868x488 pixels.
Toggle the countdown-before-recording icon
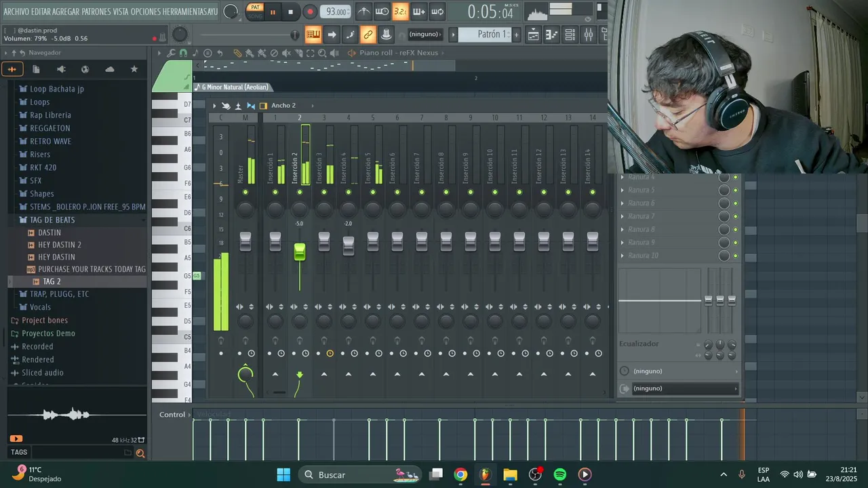[400, 12]
